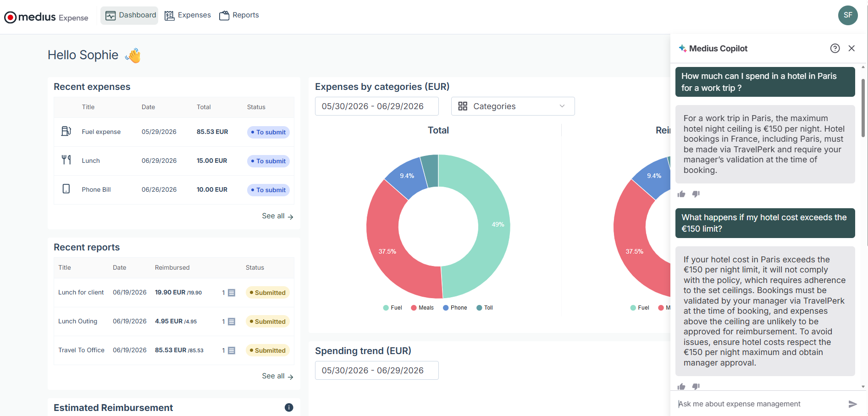Select the exceeds €150 limit question bubble
The image size is (868, 416).
pos(765,223)
